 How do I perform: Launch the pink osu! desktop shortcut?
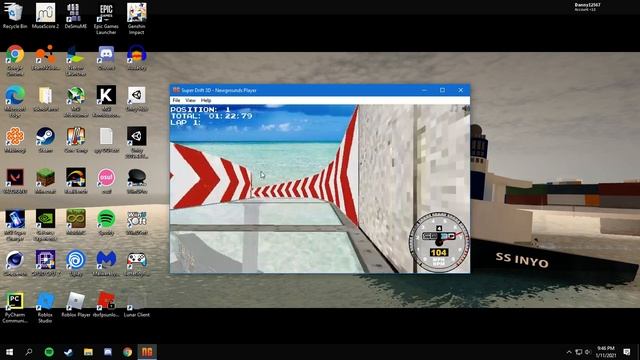pyautogui.click(x=106, y=181)
